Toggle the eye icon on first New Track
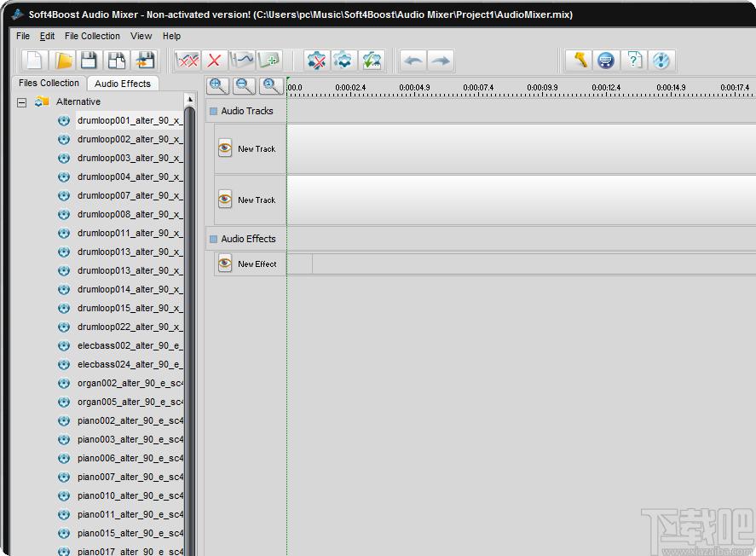This screenshot has height=556, width=756. click(225, 148)
